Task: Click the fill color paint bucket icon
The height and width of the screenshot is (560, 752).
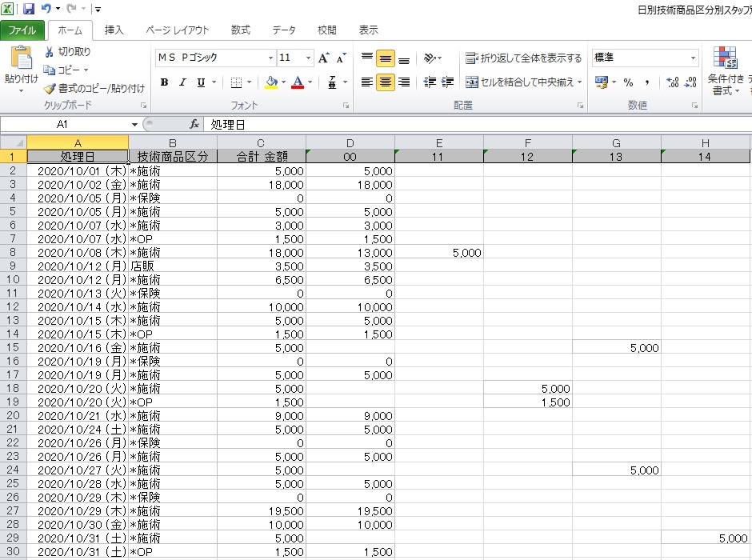Action: pyautogui.click(x=271, y=82)
